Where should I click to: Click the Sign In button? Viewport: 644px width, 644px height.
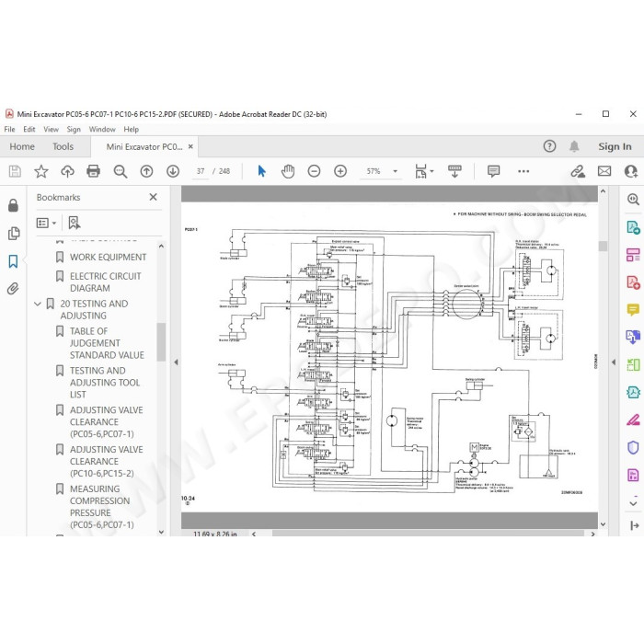pos(615,146)
